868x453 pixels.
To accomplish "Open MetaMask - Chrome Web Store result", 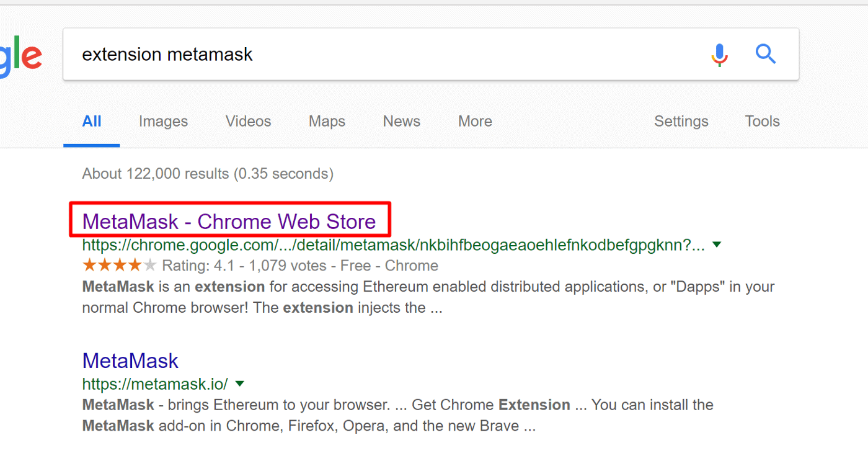I will tap(229, 222).
